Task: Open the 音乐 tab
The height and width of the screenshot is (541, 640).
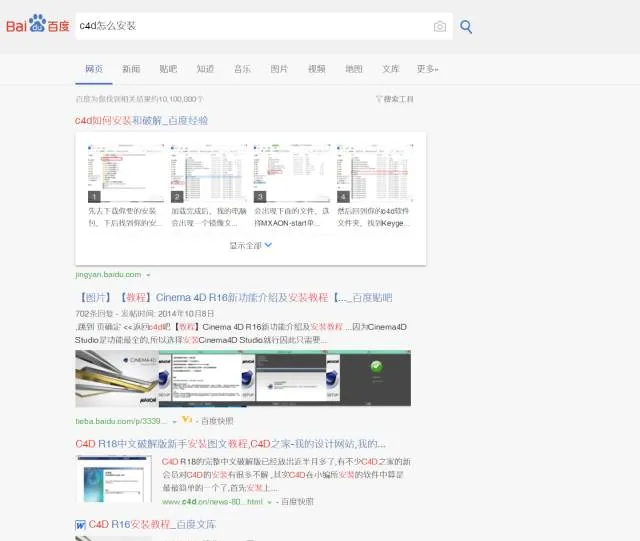Action: [x=242, y=69]
